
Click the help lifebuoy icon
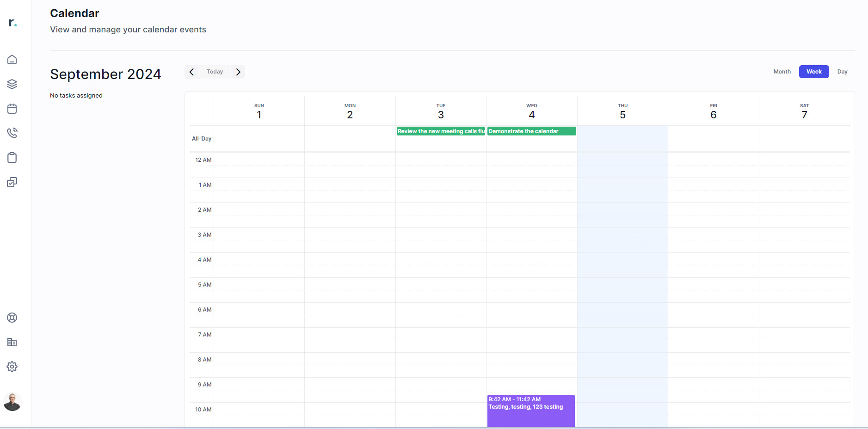[12, 318]
